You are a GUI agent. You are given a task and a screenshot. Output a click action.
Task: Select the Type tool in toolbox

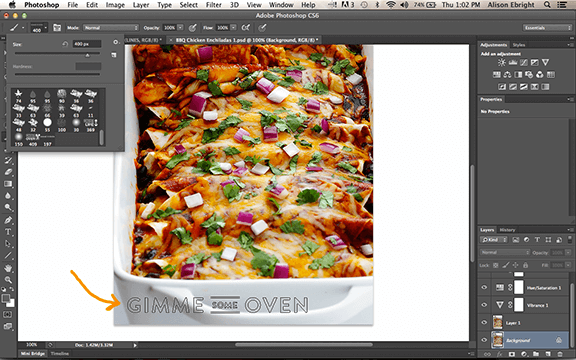click(8, 231)
